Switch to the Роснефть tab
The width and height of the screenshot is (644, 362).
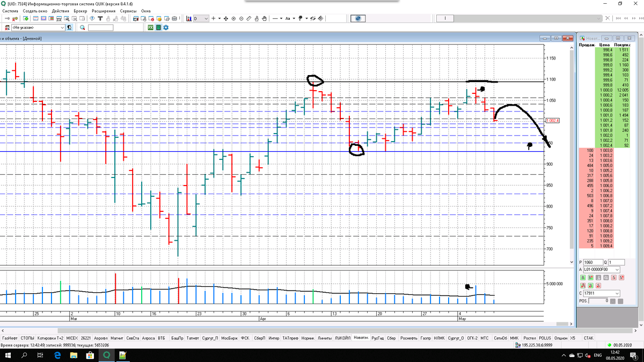point(408,338)
